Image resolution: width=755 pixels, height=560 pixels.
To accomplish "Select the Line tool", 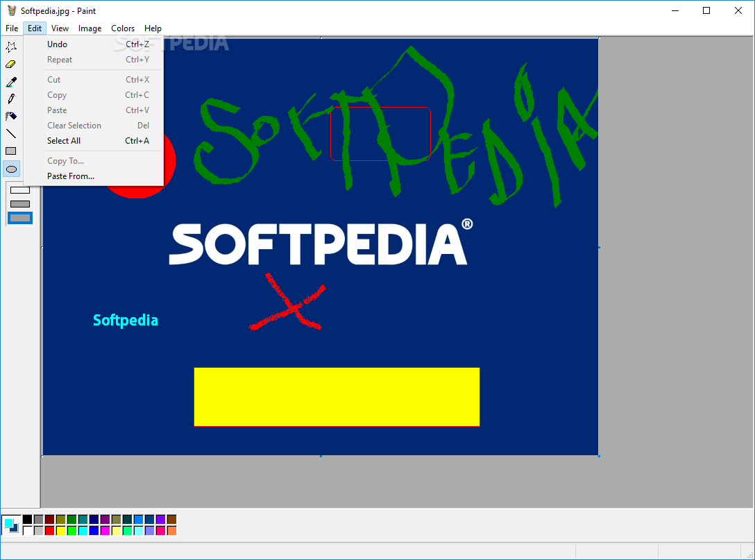I will pos(11,134).
